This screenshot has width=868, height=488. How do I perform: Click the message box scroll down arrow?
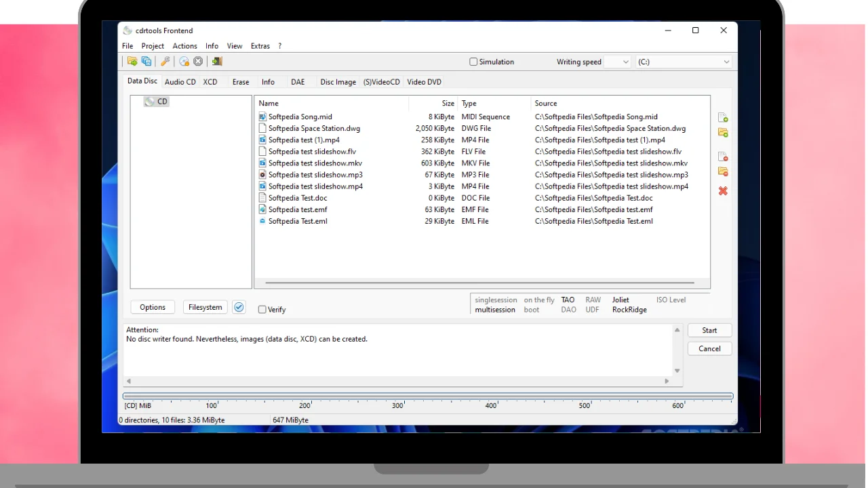click(x=677, y=371)
